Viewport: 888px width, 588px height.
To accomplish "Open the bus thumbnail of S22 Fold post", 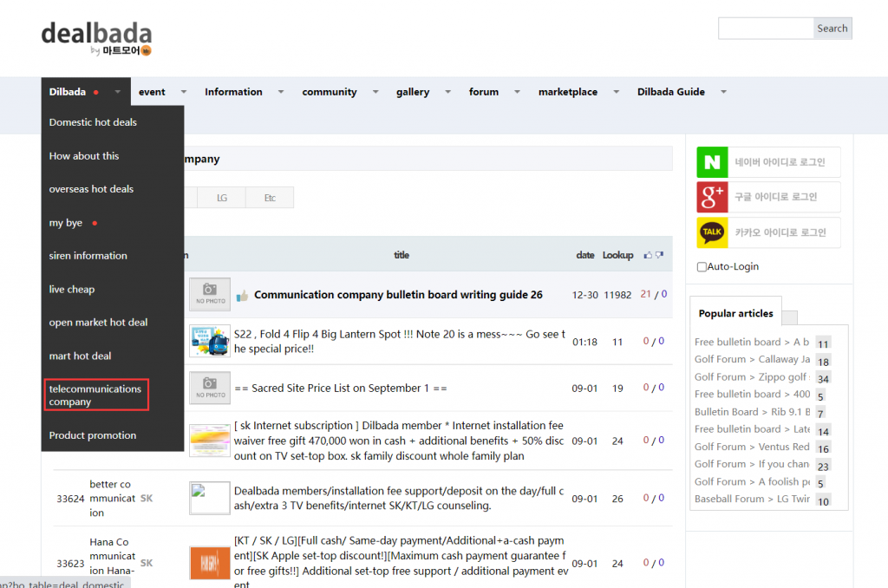I will pos(210,341).
